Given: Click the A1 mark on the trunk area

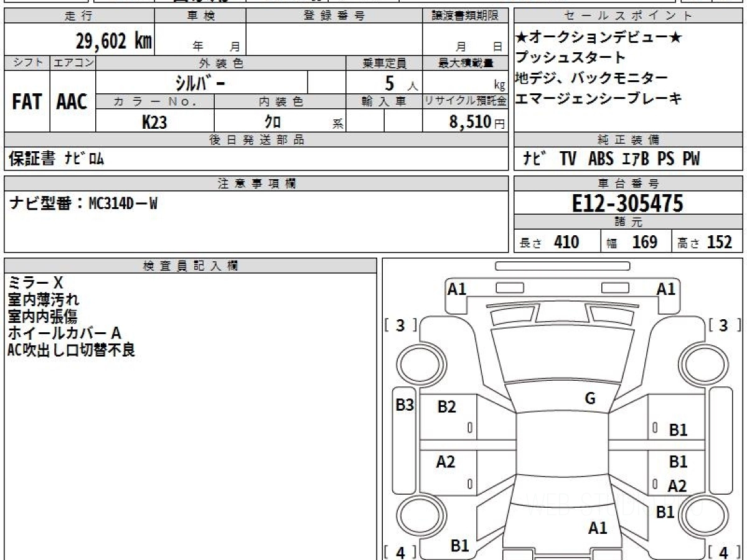Looking at the screenshot, I should (597, 528).
